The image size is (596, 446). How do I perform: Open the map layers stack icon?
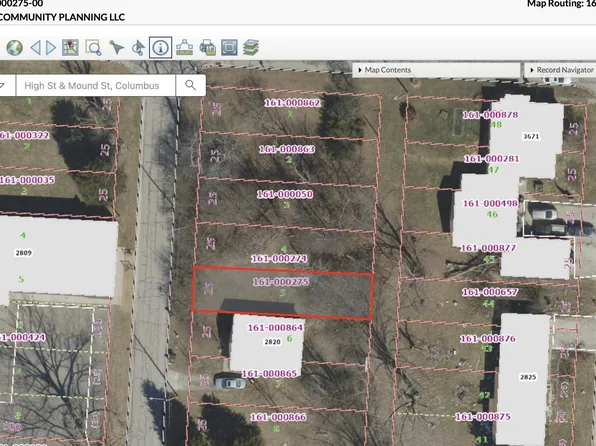pos(251,48)
